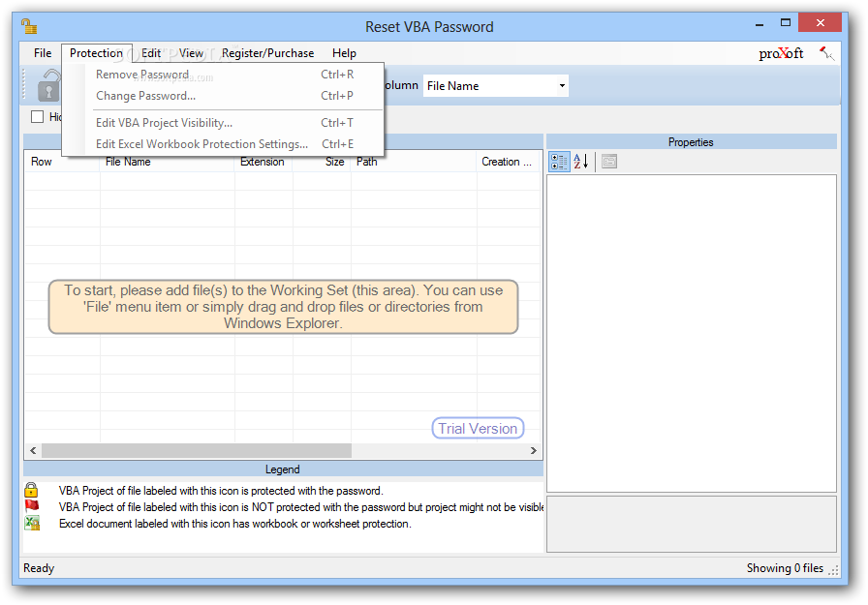Maximize the Reset VBA Password window
This screenshot has width=868, height=605.
786,22
